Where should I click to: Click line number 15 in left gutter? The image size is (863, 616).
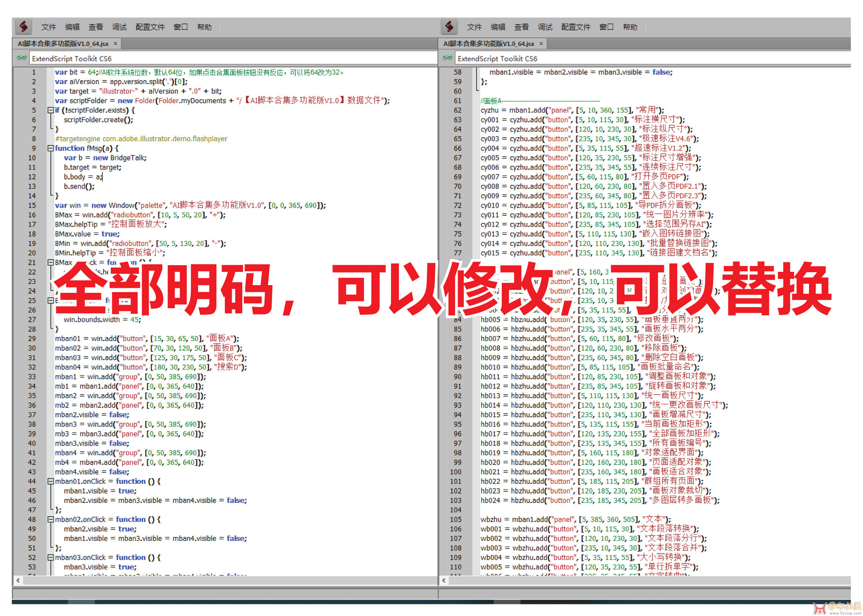32,205
